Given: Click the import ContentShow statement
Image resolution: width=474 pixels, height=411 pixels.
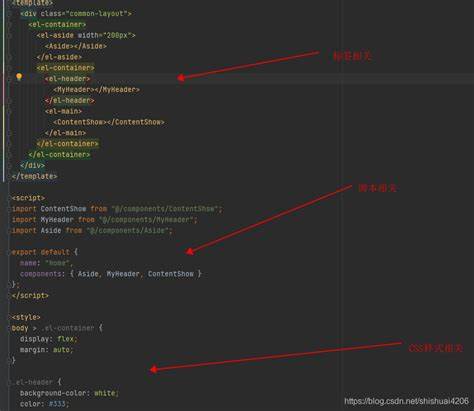Looking at the screenshot, I should 117,209.
